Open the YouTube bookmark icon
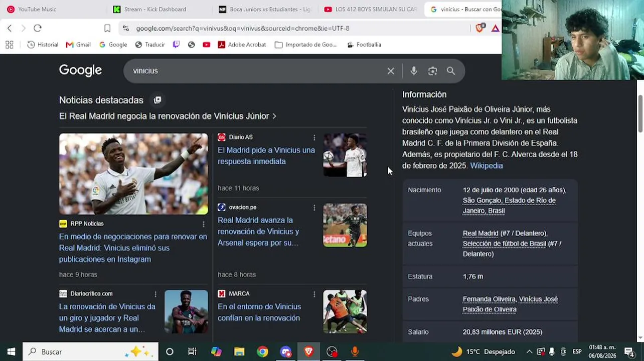 206,45
